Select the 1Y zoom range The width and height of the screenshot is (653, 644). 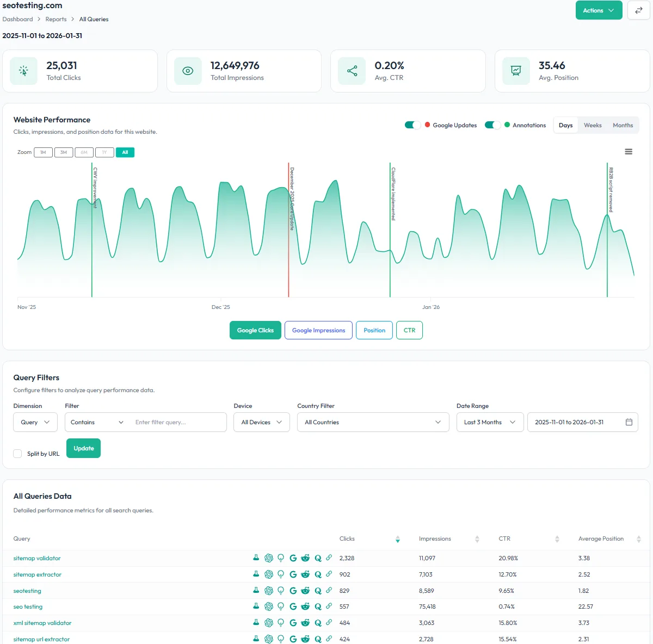104,152
